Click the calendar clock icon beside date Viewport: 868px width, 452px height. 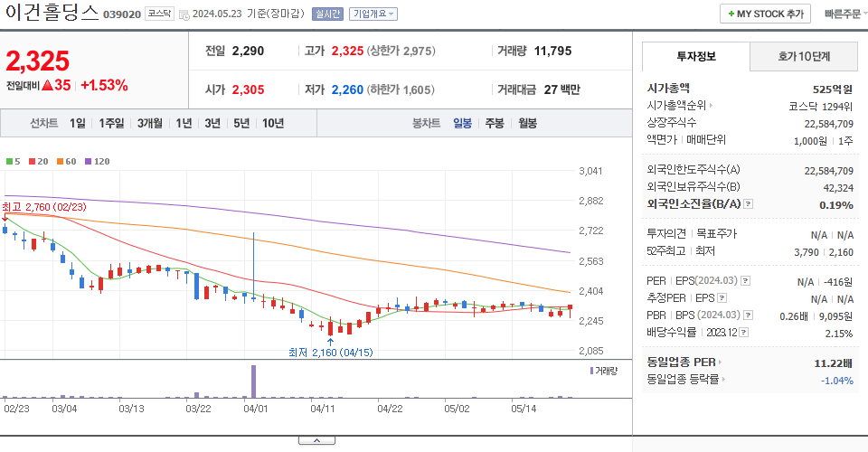184,15
